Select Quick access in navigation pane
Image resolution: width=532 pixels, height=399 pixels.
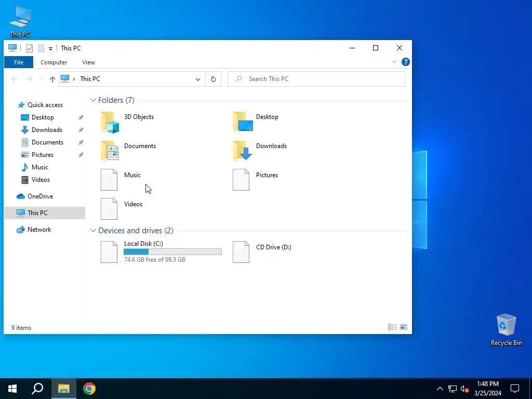[45, 105]
